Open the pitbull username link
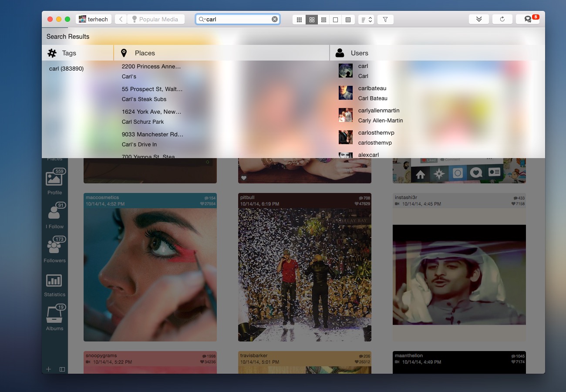Image resolution: width=566 pixels, height=392 pixels. (247, 198)
